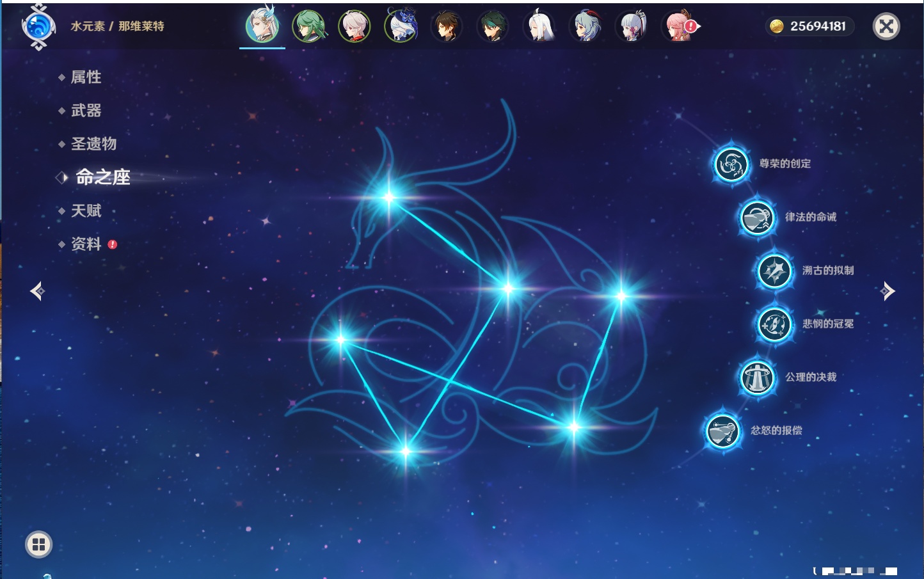Open the 忿怒的报偿 constellation icon

coord(722,431)
